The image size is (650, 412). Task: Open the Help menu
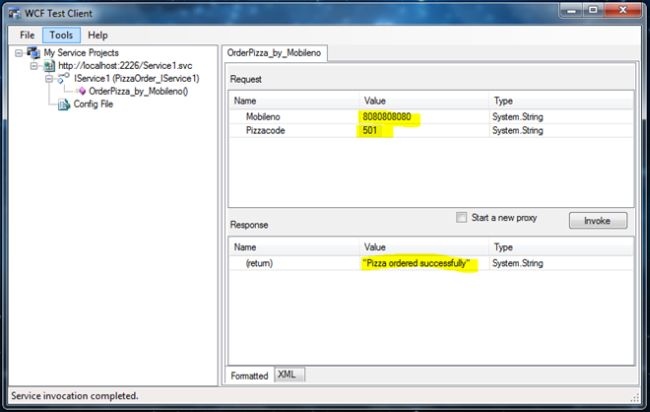(x=98, y=35)
